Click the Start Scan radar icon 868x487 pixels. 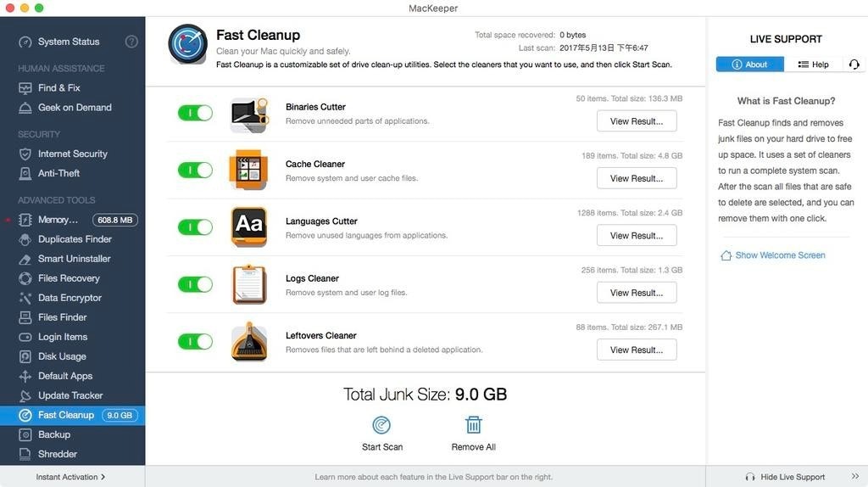point(381,425)
